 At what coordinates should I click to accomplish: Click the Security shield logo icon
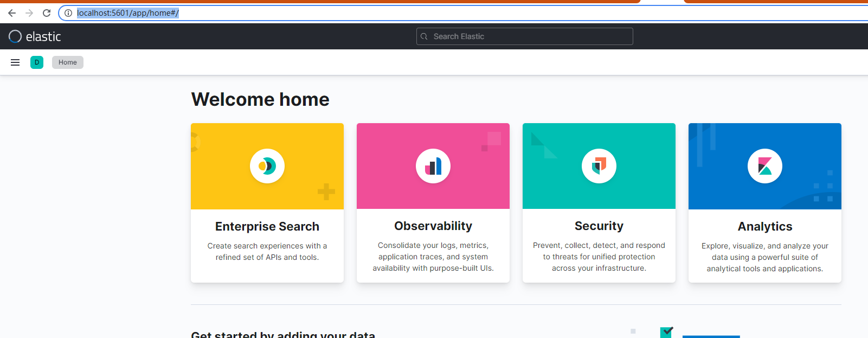[x=599, y=166]
